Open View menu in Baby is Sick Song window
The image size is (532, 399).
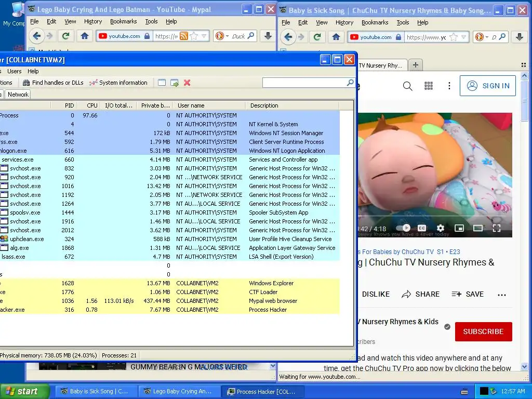(x=322, y=22)
